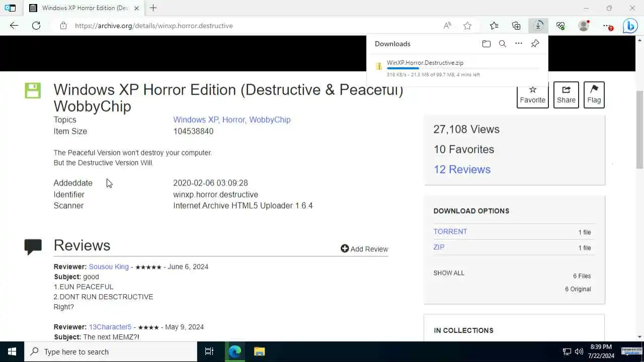Reload the page with refresh icon

coord(36,26)
